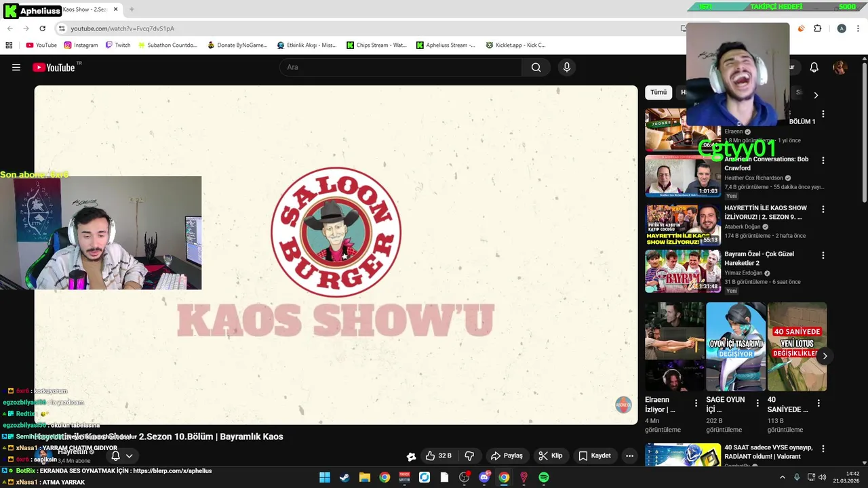Open Steam from the taskbar
This screenshot has height=488, width=868.
(344, 477)
